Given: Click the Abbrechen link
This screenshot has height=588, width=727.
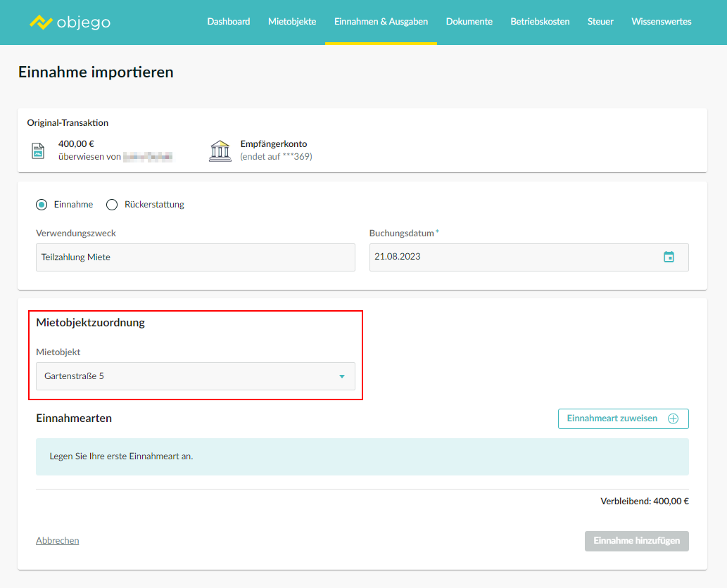Looking at the screenshot, I should (x=57, y=541).
